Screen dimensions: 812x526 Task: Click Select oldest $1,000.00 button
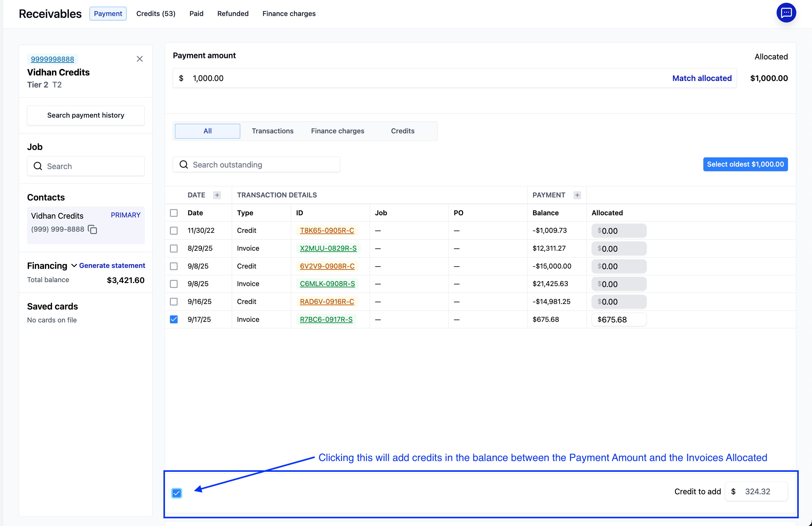pos(745,164)
